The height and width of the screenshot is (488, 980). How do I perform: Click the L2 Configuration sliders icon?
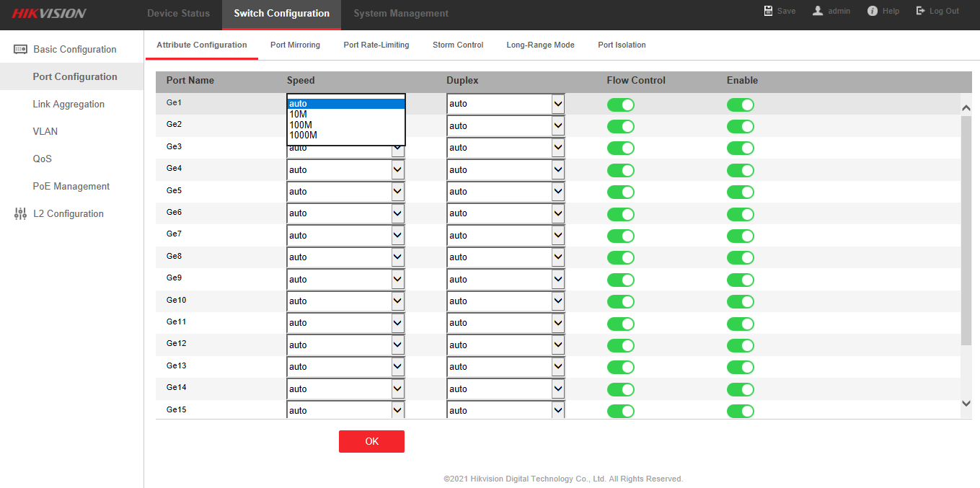coord(20,214)
